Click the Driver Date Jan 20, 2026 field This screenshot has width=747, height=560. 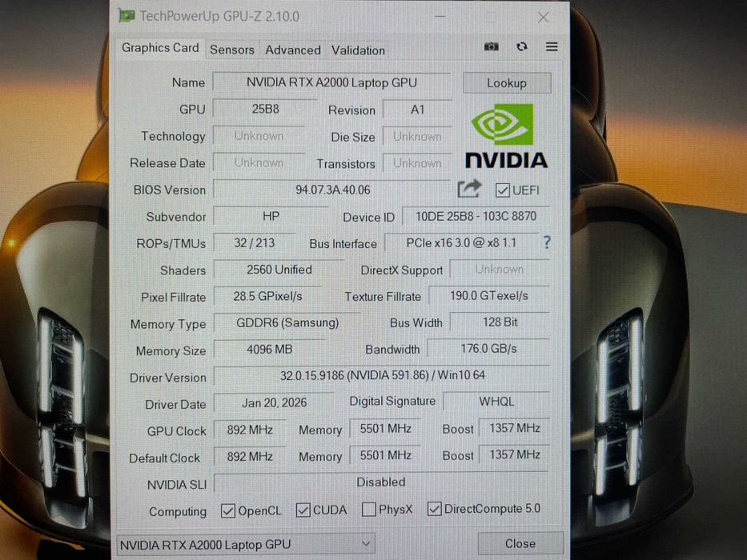coord(274,403)
